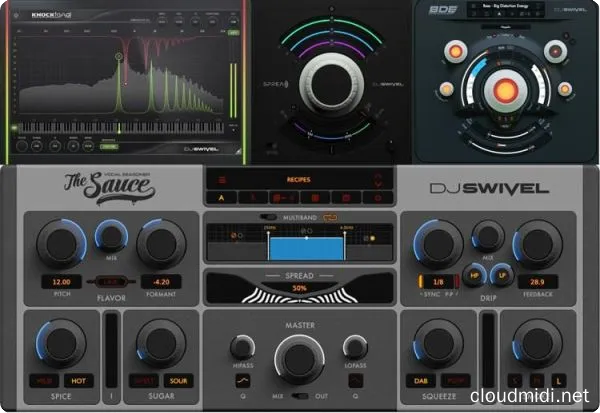
Task: Click the Recipes next-preset down arrow
Action: pyautogui.click(x=378, y=184)
